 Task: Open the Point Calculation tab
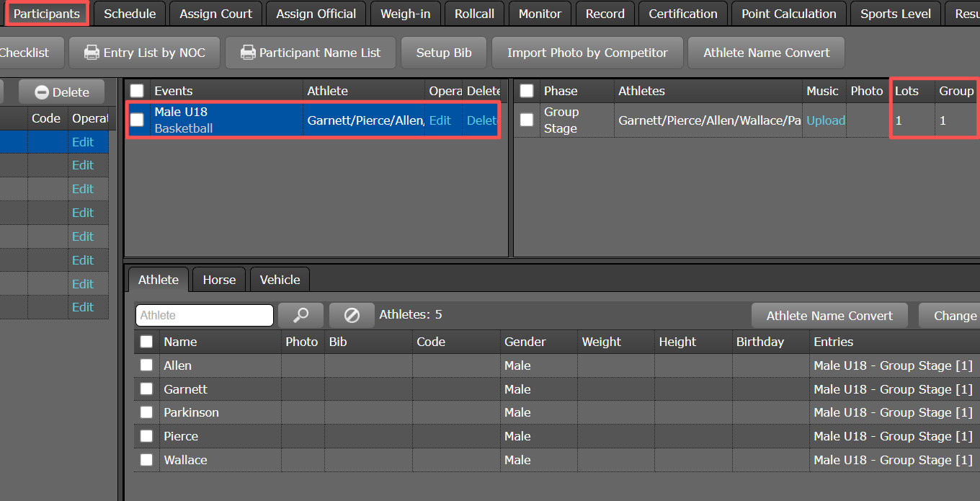click(789, 14)
